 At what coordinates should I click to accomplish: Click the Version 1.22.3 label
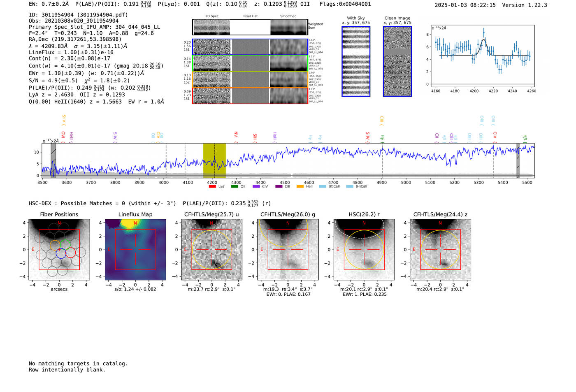(525, 5)
